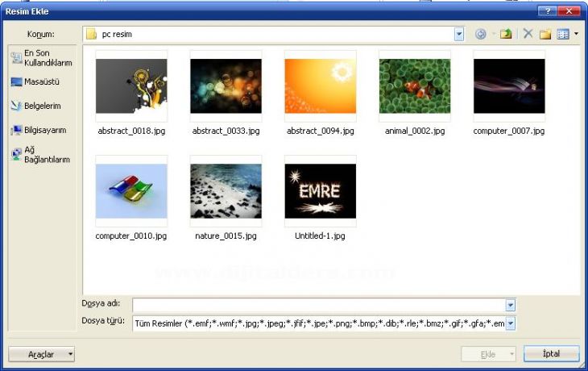588x371 pixels.
Task: Open En Son Kullandıklarım location
Action: pyautogui.click(x=42, y=58)
